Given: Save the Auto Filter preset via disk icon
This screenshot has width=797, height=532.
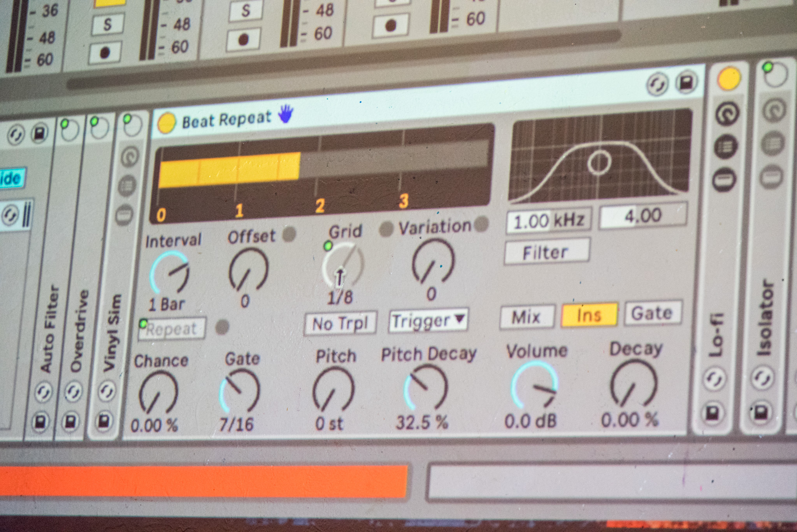Looking at the screenshot, I should click(40, 422).
